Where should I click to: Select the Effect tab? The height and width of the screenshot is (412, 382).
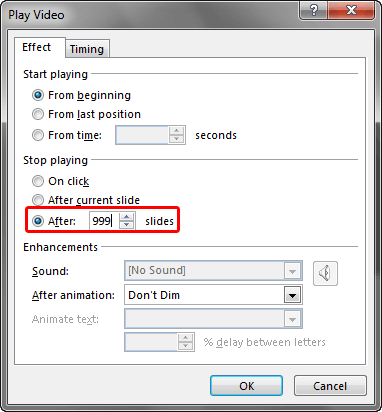36,47
